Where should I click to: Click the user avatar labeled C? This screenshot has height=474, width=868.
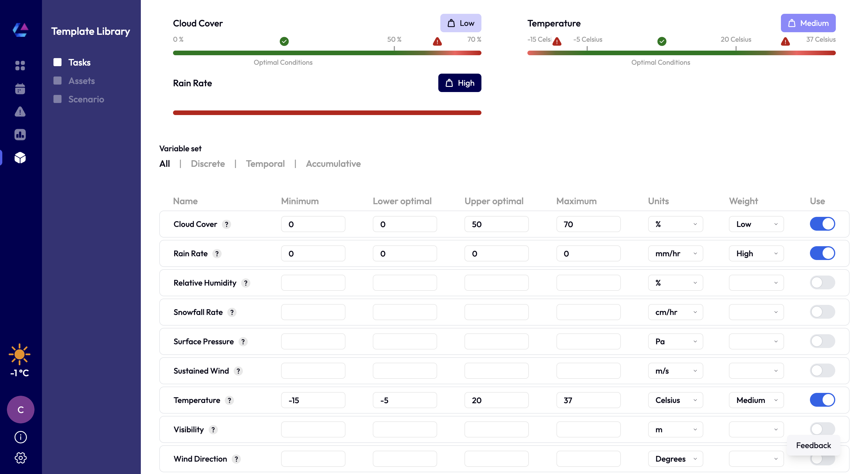tap(21, 410)
